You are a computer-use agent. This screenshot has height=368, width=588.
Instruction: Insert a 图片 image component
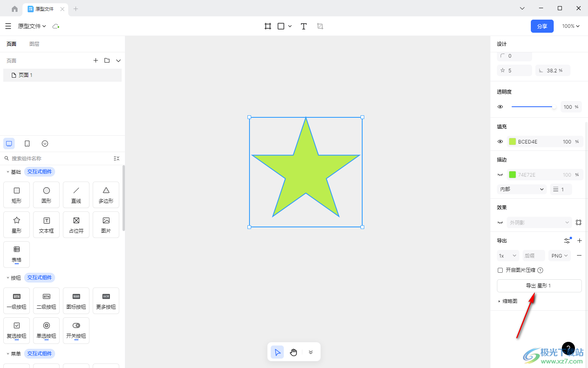106,225
